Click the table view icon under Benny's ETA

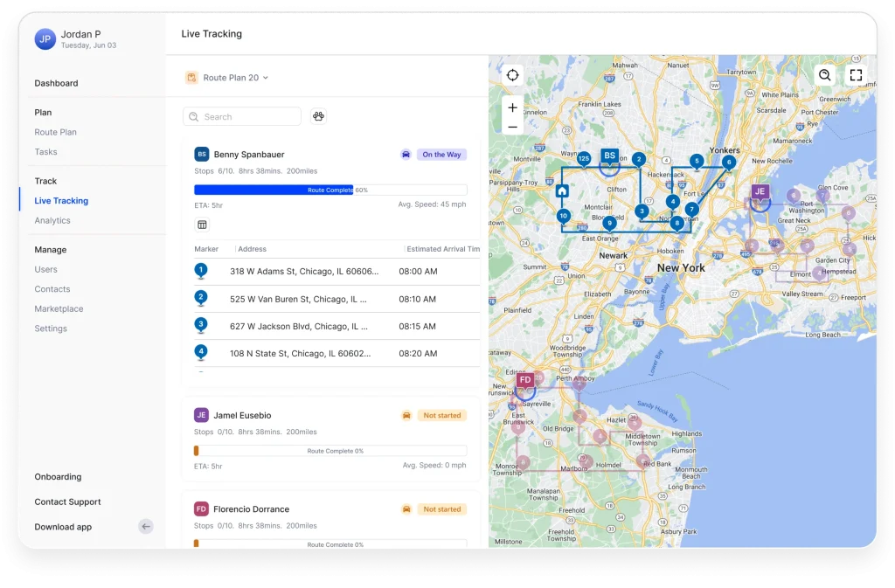click(202, 225)
